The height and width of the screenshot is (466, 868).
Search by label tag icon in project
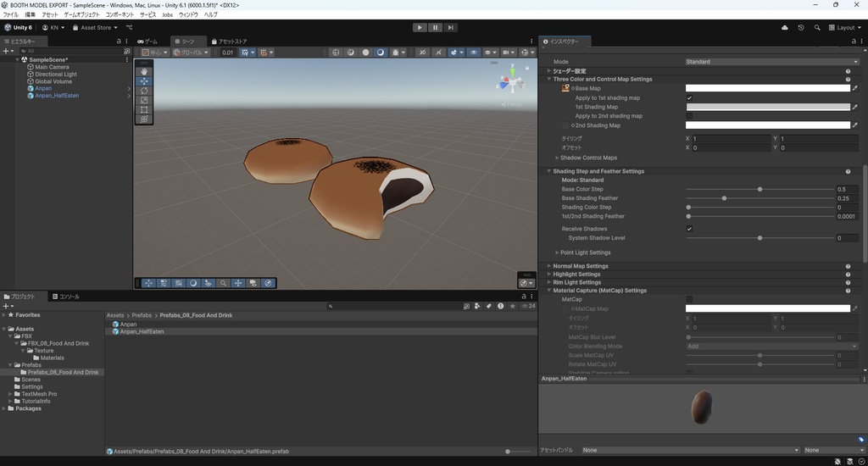(489, 306)
